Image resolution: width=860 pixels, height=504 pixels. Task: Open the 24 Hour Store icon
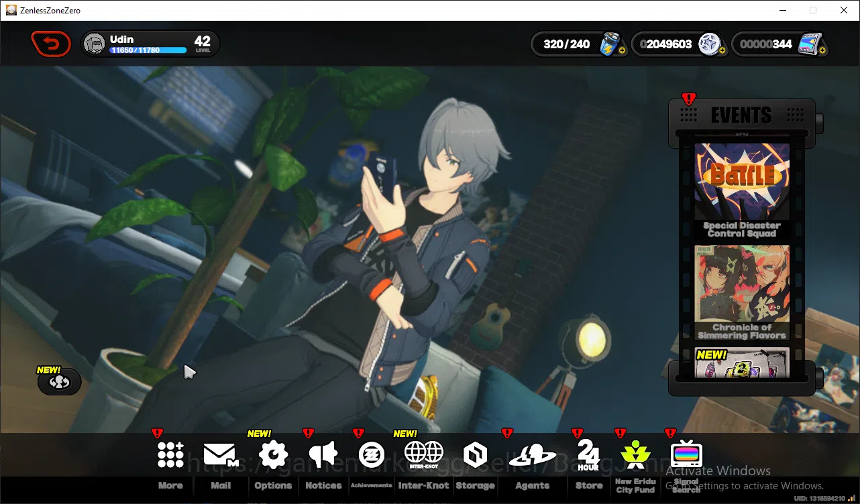coord(588,455)
